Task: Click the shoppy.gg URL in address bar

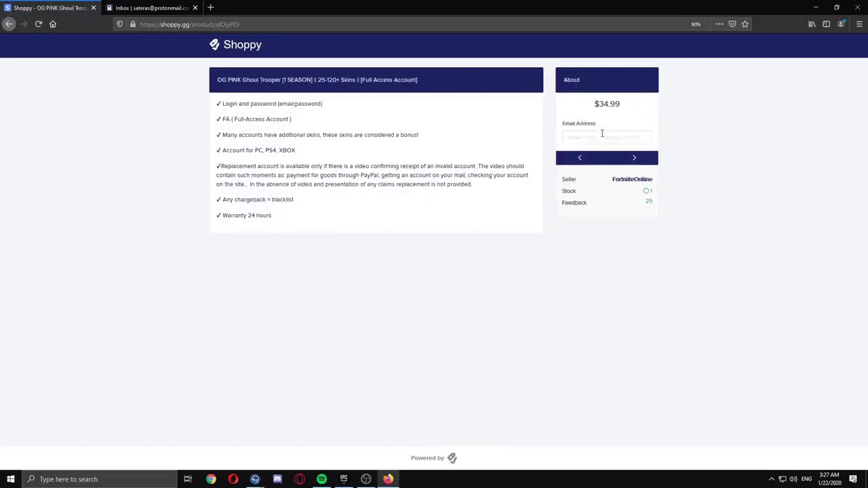Action: [x=190, y=24]
